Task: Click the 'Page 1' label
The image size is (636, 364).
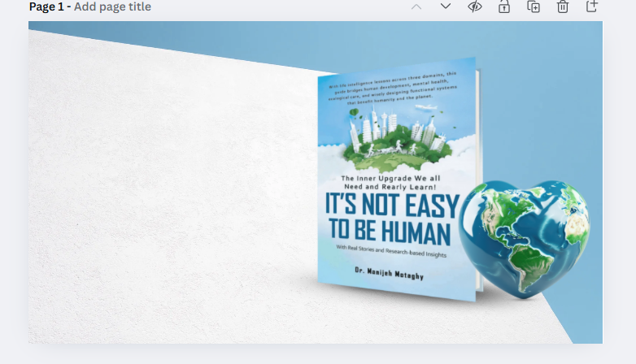Action: coord(46,7)
